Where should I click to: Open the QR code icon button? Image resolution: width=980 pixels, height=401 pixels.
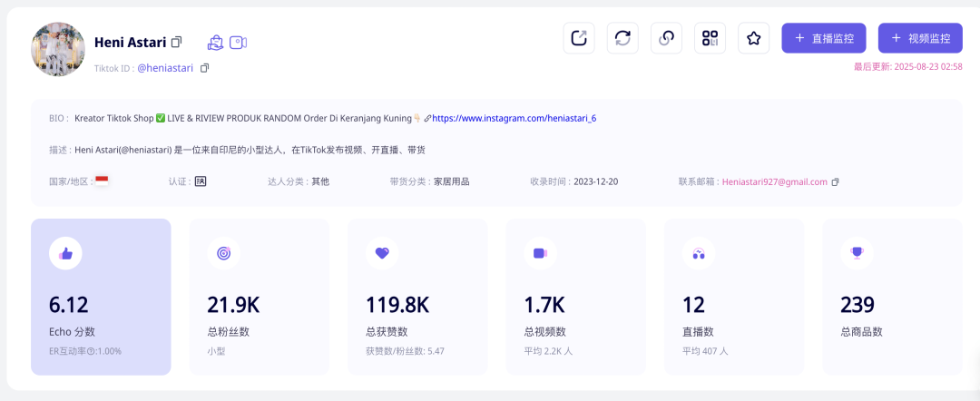(710, 38)
